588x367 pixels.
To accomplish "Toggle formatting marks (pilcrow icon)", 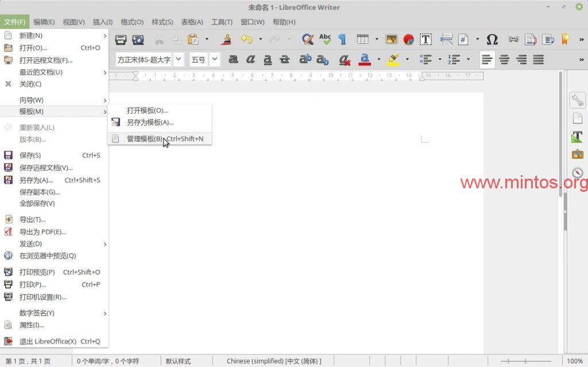I will (342, 40).
